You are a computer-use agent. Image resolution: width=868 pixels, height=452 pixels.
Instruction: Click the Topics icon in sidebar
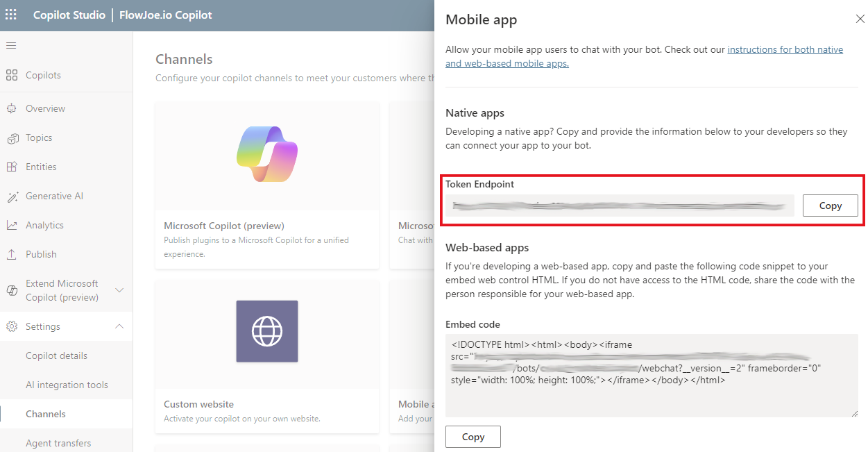(12, 138)
